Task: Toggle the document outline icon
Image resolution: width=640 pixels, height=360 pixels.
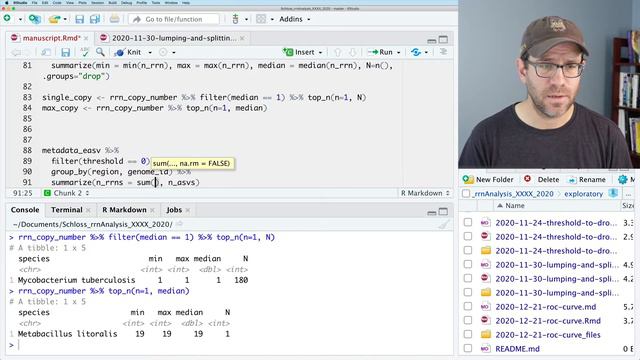Action: tap(443, 52)
